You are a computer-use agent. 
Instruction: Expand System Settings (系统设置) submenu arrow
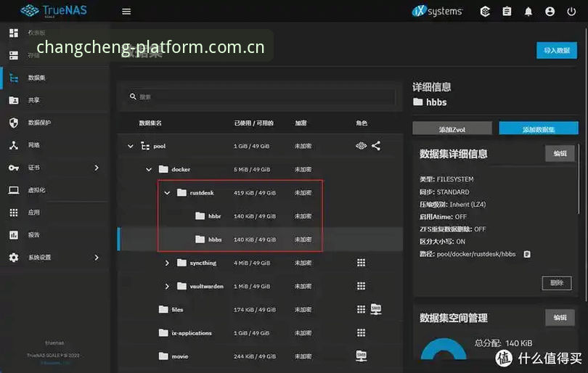point(97,258)
